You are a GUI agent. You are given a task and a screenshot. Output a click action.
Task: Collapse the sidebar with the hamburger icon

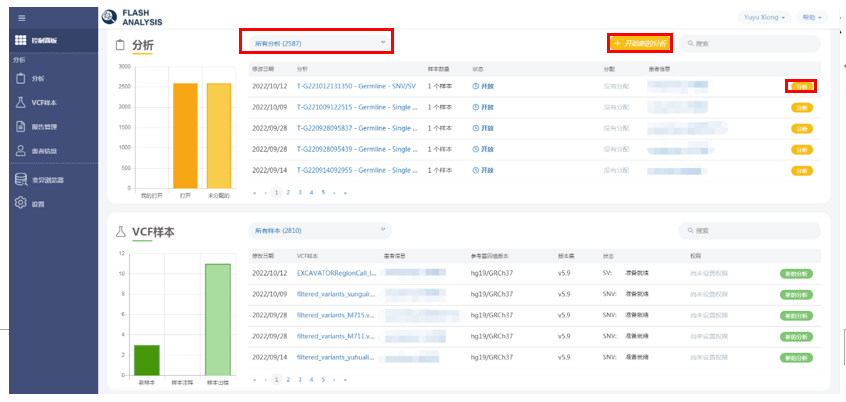point(22,18)
